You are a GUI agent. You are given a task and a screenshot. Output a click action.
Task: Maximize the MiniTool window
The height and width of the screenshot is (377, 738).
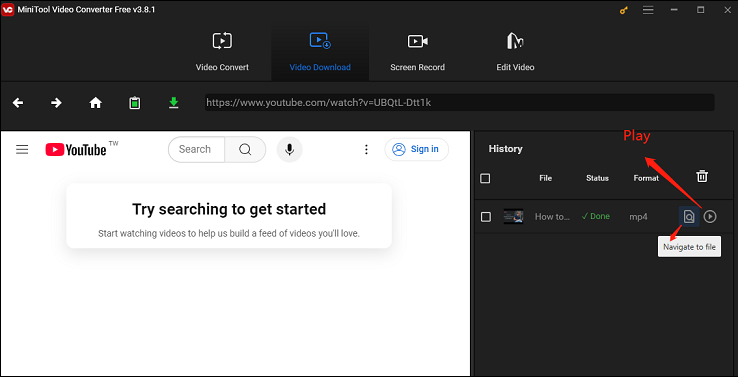(701, 10)
